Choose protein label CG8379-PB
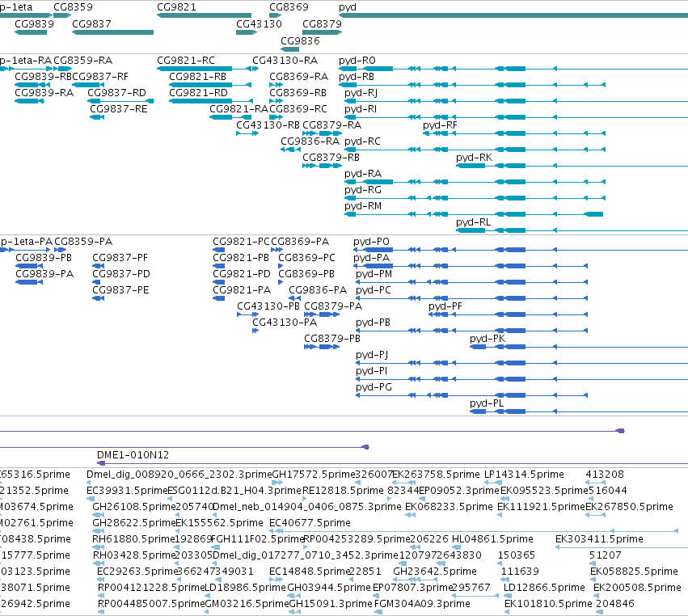 point(332,338)
